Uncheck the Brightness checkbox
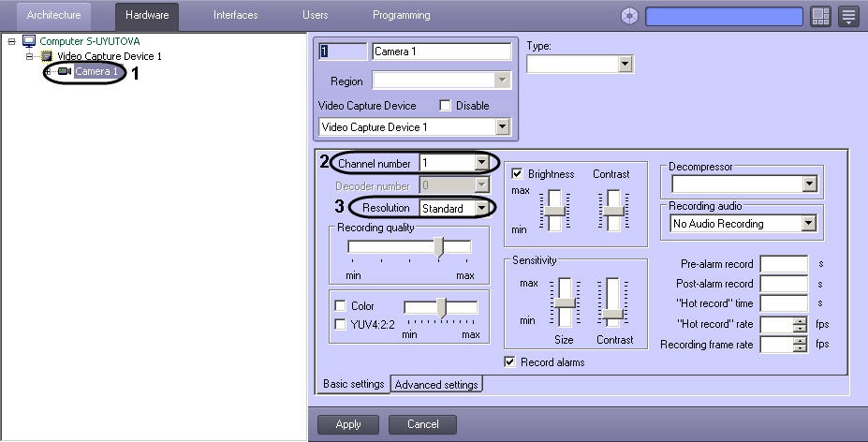The image size is (868, 442). [x=517, y=174]
